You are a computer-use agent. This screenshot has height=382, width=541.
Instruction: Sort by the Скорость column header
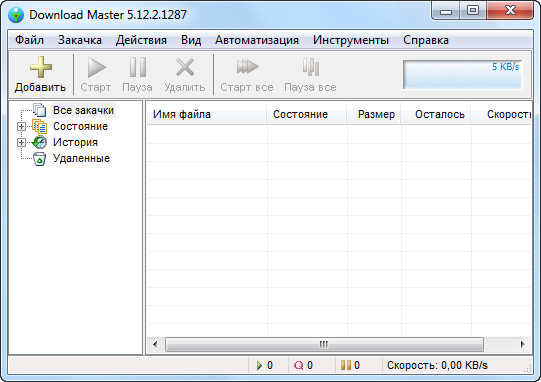[501, 114]
